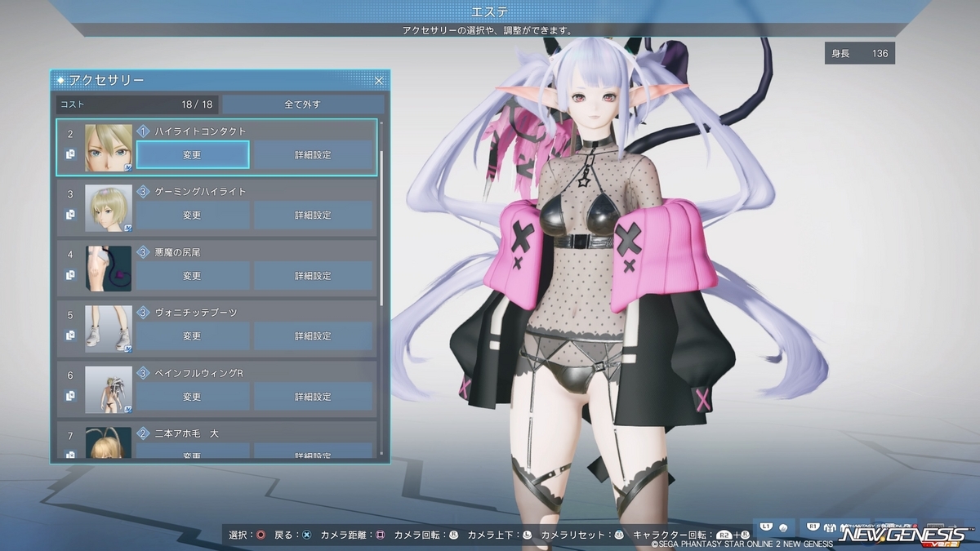Image resolution: width=980 pixels, height=551 pixels.
Task: Click the ゲーミングハイライト name text
Action: 200,191
